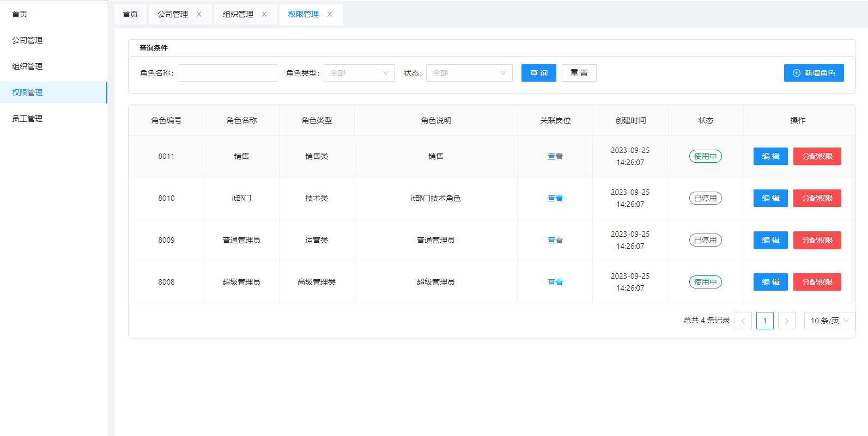868x436 pixels.
Task: Close the 公司管理 tab
Action: (199, 14)
